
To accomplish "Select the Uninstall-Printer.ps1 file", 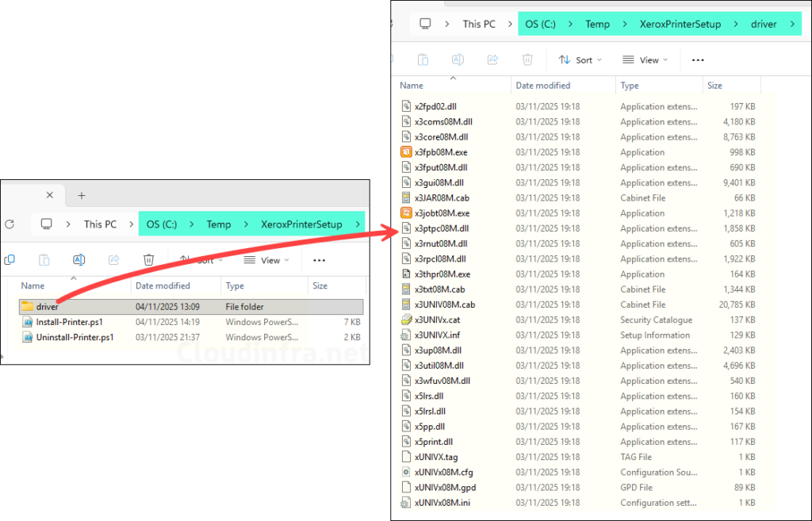I will [x=75, y=335].
